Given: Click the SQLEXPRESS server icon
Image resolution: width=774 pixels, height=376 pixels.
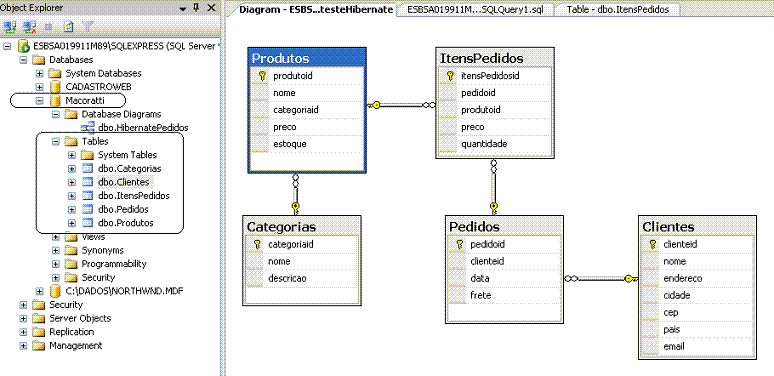Looking at the screenshot, I should click(24, 46).
